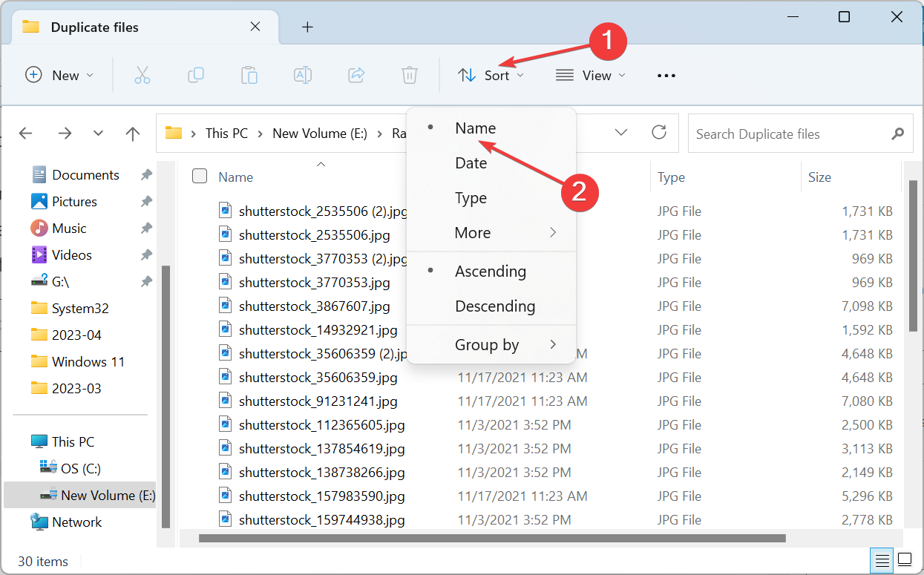Select Type in the Sort menu
924x575 pixels.
471,198
